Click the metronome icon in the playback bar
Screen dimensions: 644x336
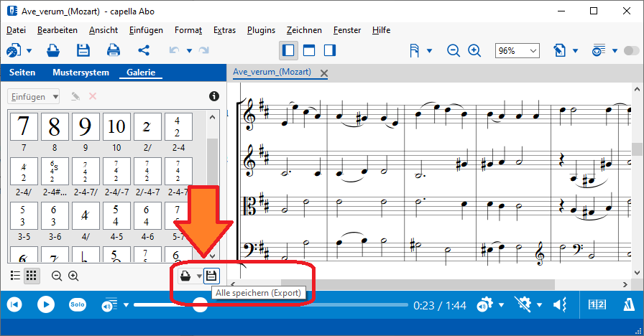pyautogui.click(x=629, y=304)
